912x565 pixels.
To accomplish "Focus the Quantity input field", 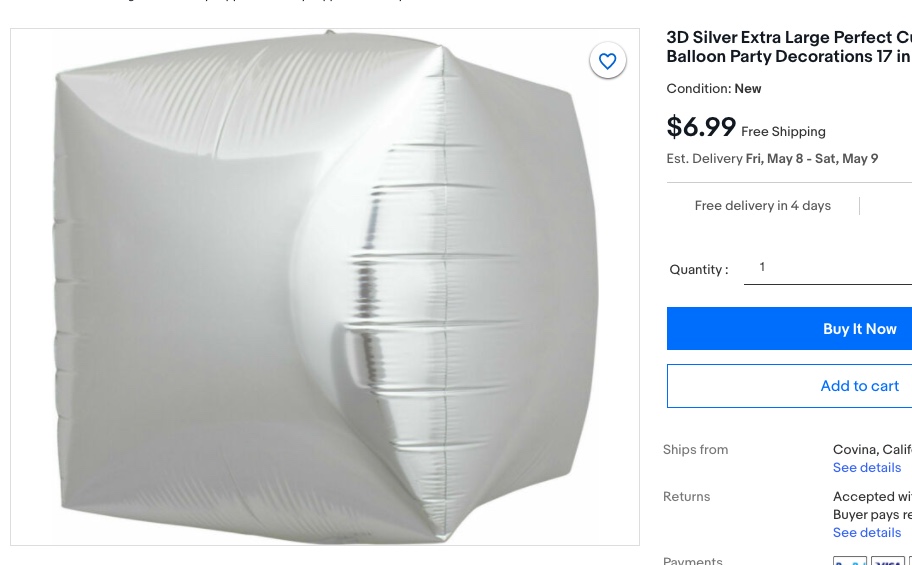I will click(828, 267).
